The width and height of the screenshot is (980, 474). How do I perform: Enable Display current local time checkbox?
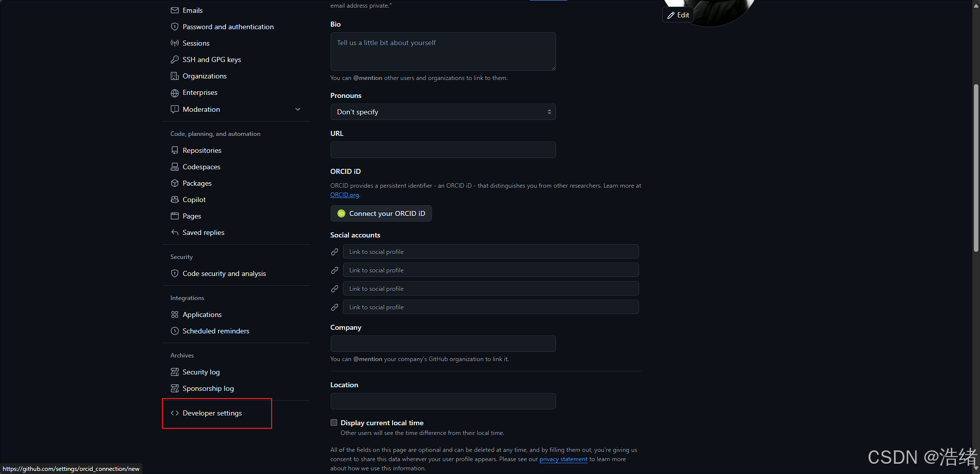click(334, 423)
